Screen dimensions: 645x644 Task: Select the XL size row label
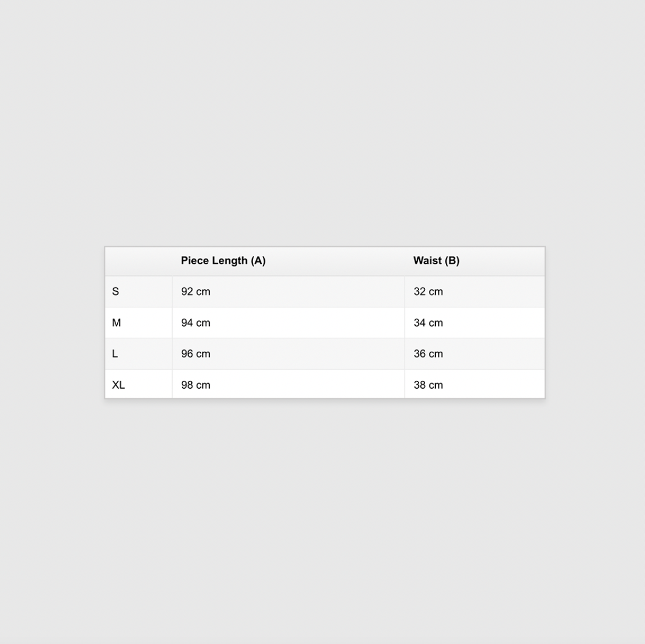coord(118,385)
